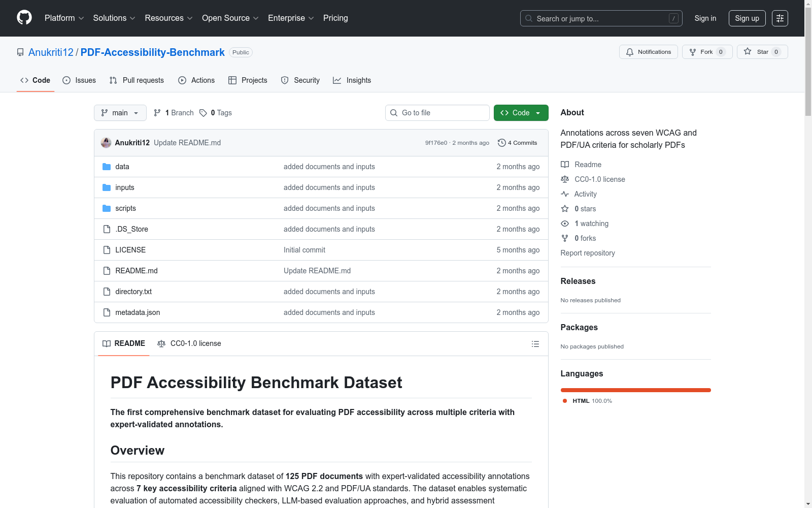
Task: Expand the Open Source menu
Action: (x=230, y=18)
